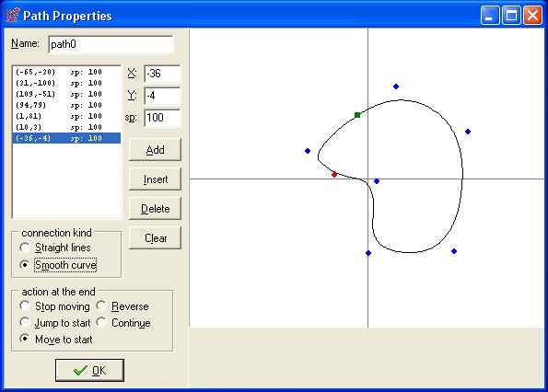
Task: Click the Name field containing path0
Action: (111, 44)
